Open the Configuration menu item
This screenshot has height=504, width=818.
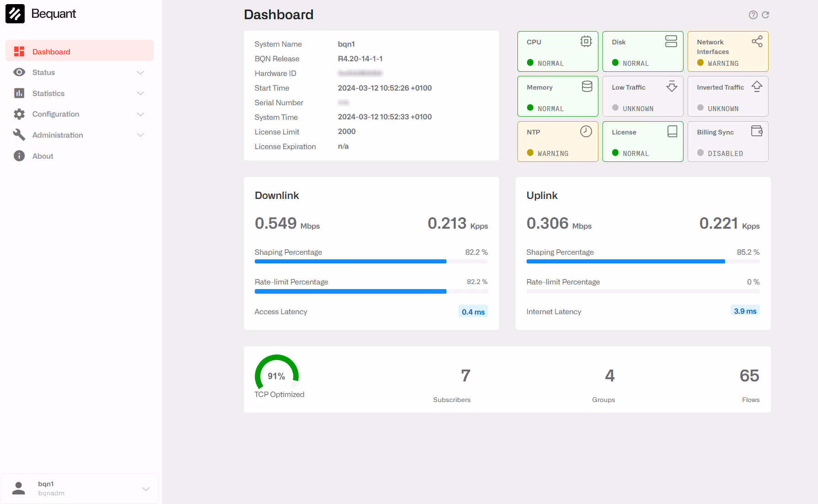(80, 114)
